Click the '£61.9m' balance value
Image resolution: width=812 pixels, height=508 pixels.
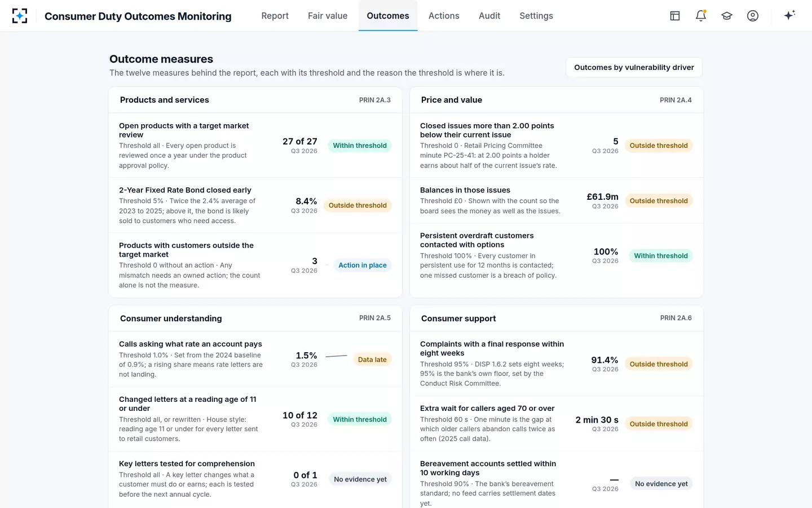click(602, 196)
